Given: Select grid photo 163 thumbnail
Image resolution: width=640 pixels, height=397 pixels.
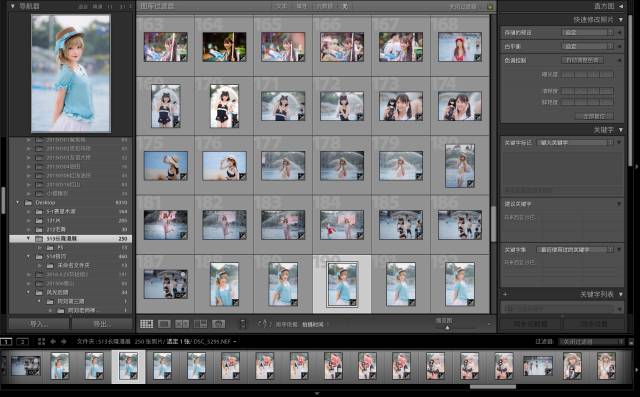Looking at the screenshot, I should [166, 47].
